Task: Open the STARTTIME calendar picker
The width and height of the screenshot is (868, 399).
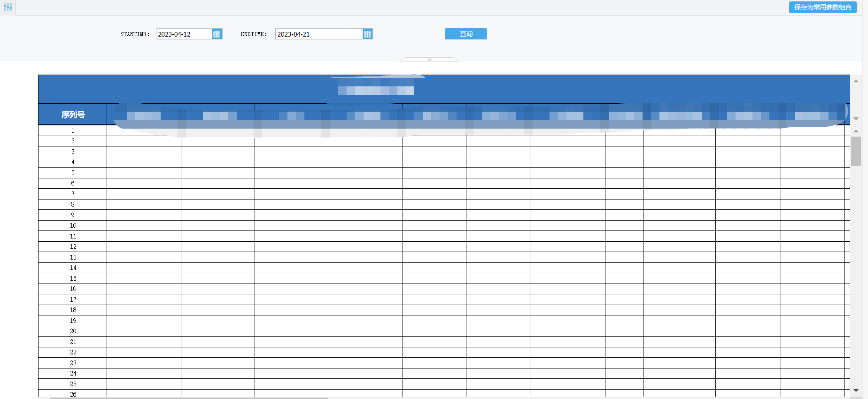Action: click(x=217, y=34)
